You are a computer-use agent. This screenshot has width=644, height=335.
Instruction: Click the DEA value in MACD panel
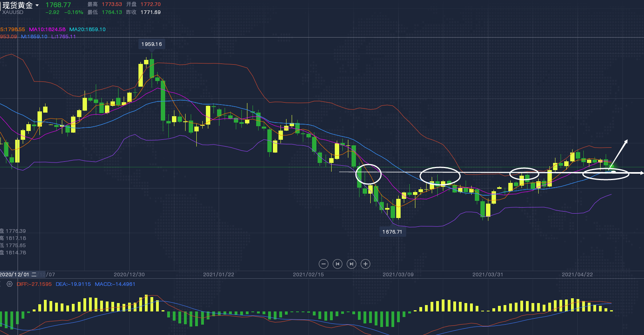[x=73, y=284]
